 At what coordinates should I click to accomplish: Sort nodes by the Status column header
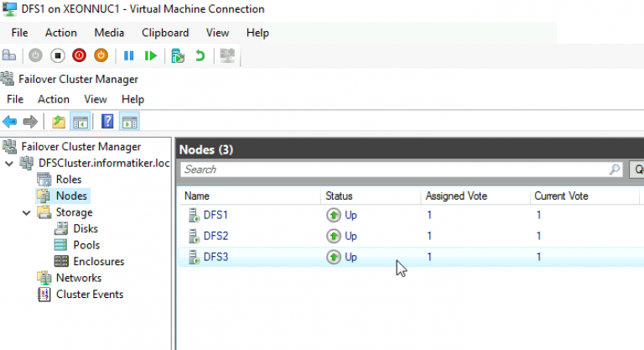(339, 196)
